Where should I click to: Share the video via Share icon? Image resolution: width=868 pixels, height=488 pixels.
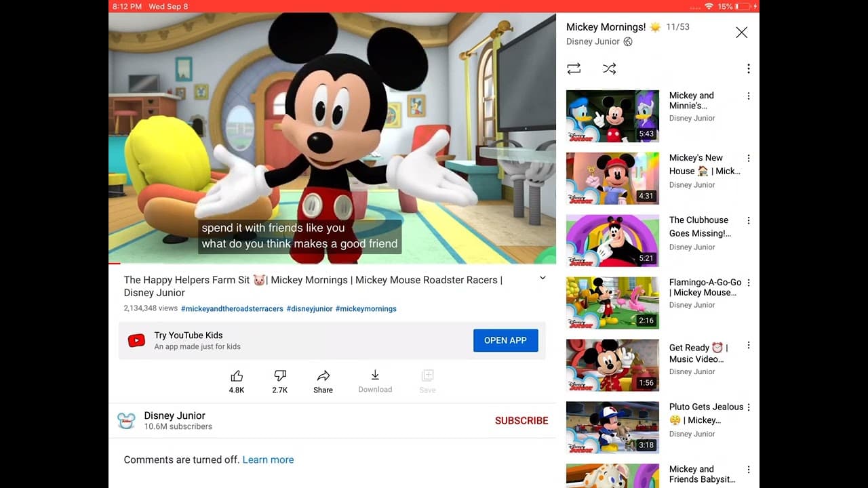(323, 376)
